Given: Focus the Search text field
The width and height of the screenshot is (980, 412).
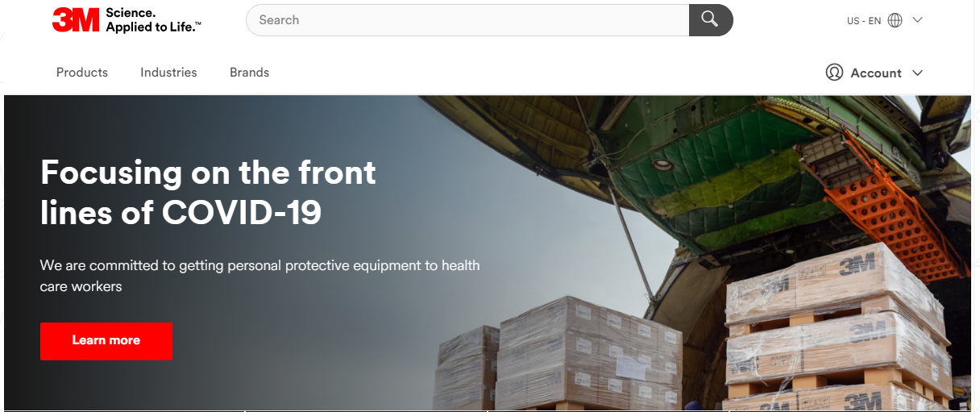Looking at the screenshot, I should coord(467,20).
